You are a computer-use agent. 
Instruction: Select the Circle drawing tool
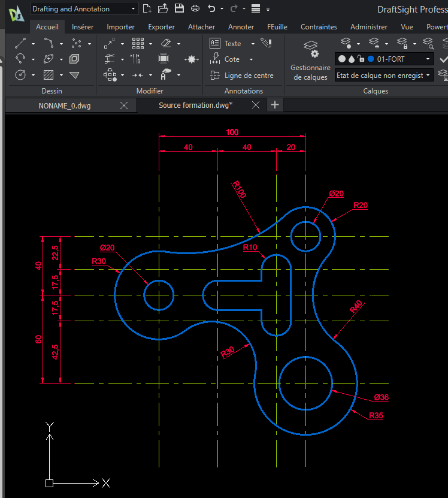[x=20, y=75]
